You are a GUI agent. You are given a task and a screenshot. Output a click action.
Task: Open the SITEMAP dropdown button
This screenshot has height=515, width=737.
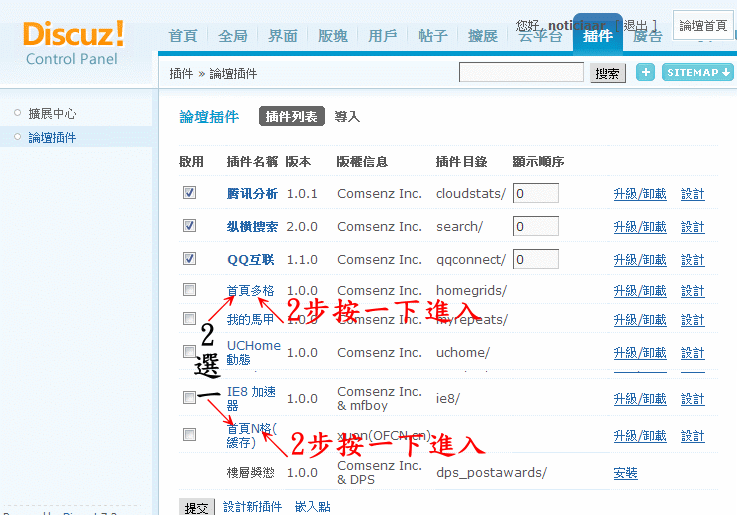click(698, 72)
